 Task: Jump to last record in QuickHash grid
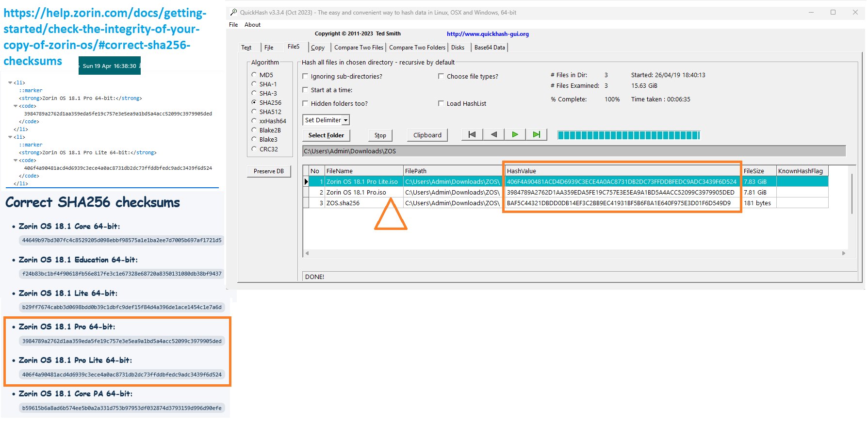tap(536, 134)
